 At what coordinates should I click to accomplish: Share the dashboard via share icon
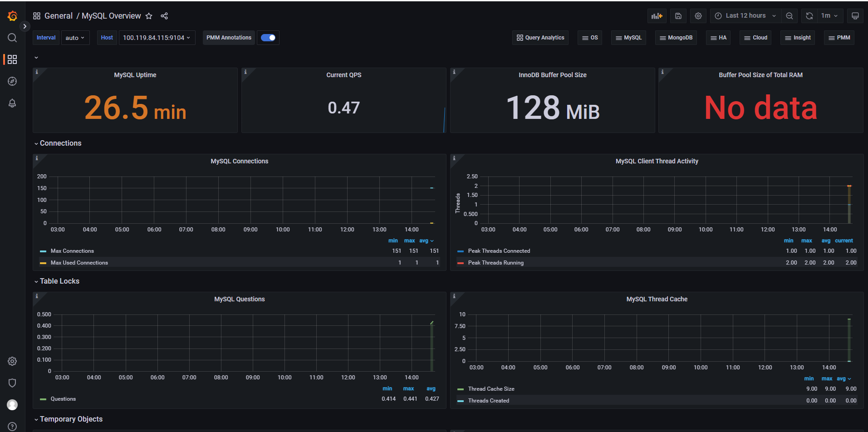click(164, 16)
